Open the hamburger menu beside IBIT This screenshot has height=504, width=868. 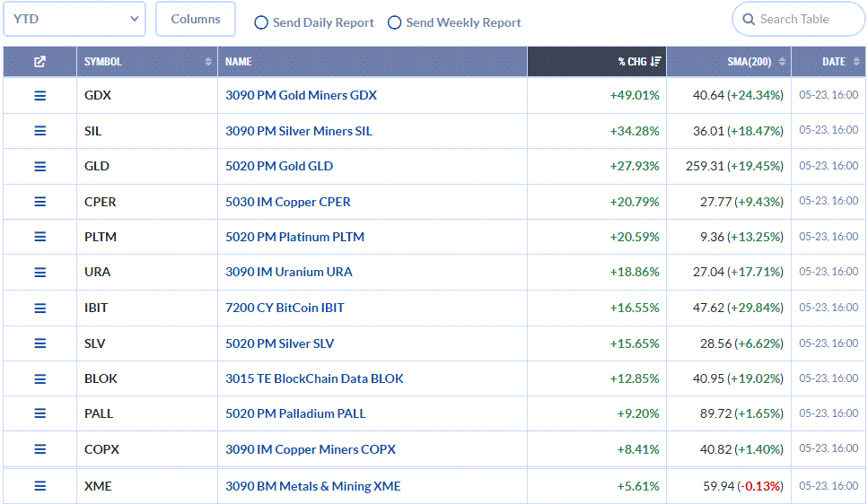(39, 308)
